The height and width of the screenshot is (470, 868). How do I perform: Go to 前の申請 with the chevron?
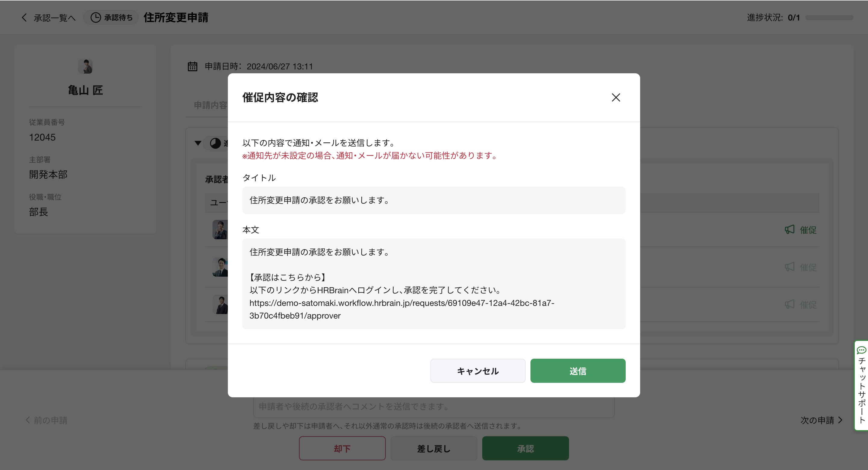pos(28,420)
